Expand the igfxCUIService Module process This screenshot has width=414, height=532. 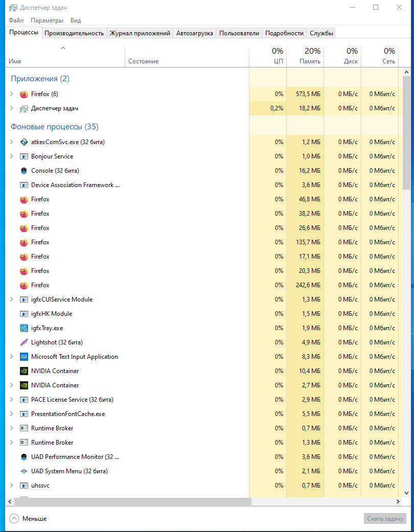12,299
